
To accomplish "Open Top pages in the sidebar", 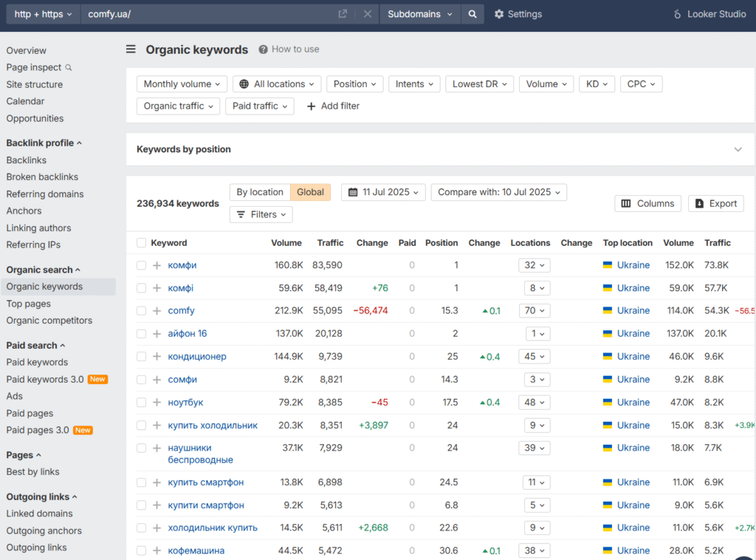I will click(x=28, y=304).
